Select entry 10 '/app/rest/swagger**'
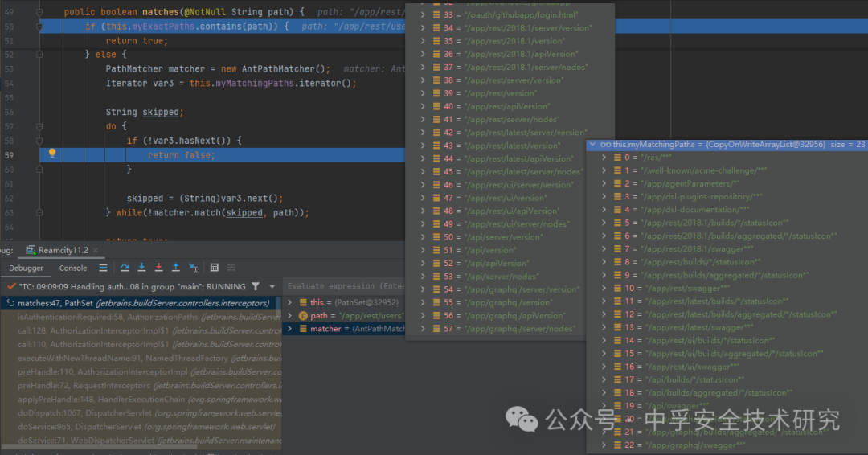This screenshot has width=868, height=455. [x=727, y=289]
